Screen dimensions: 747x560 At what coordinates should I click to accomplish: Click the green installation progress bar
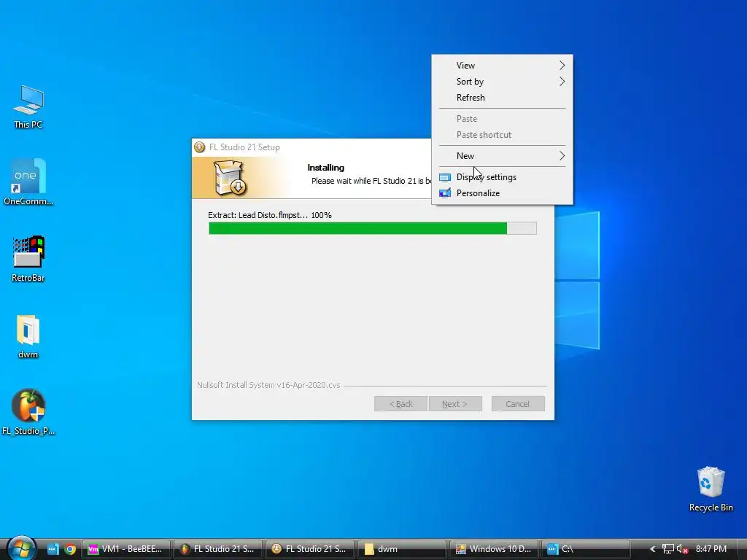[x=373, y=228]
